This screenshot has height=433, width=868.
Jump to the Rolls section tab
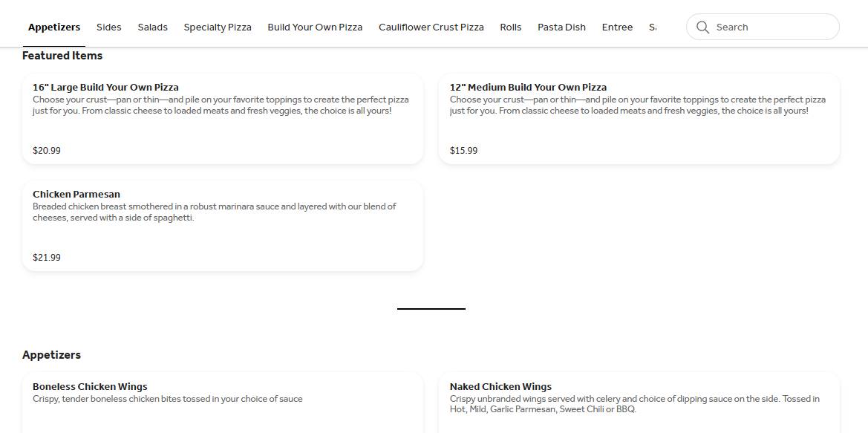[x=510, y=27]
